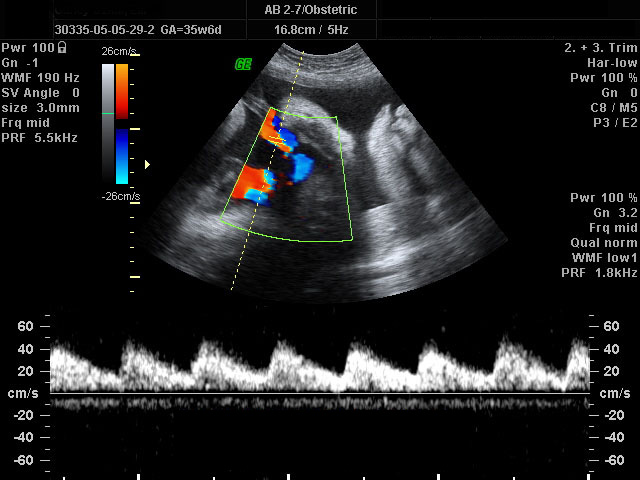Click the grayscale bar in the legend
The height and width of the screenshot is (480, 640).
(108, 124)
